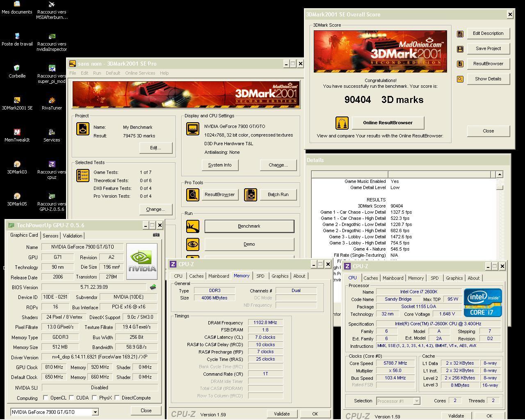Viewport: 525px width, 420px height.
Task: Click the Online ResultBrowser tree icon
Action: coord(342,123)
